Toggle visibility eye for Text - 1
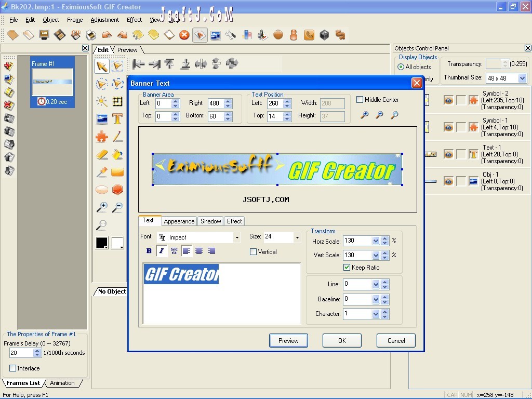 pos(448,154)
